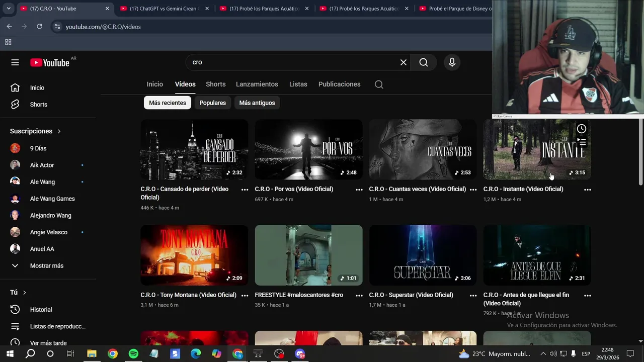The height and width of the screenshot is (362, 644).
Task: Switch to Listas tab
Action: pos(298,84)
